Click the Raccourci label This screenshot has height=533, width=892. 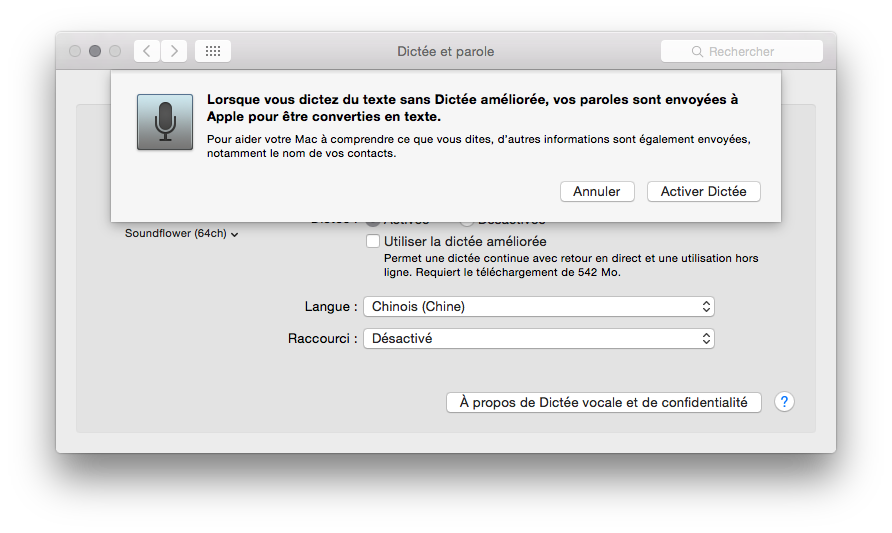[x=323, y=338]
